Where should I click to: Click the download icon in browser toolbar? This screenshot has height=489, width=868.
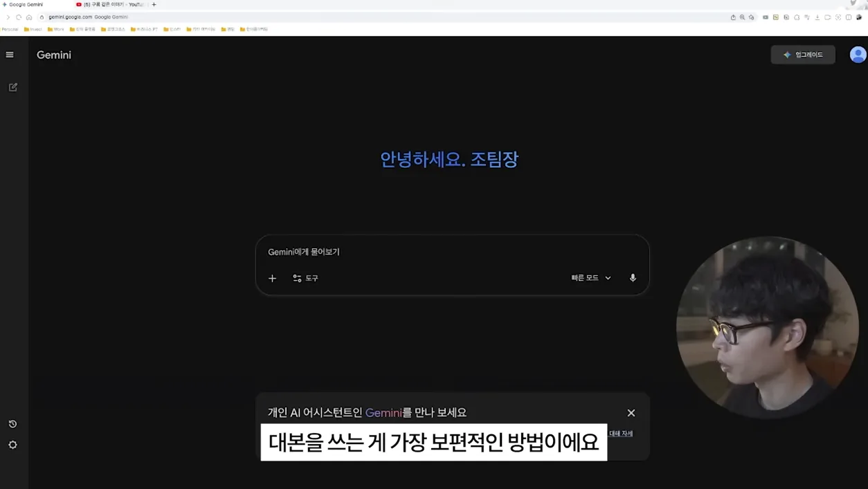tap(817, 17)
